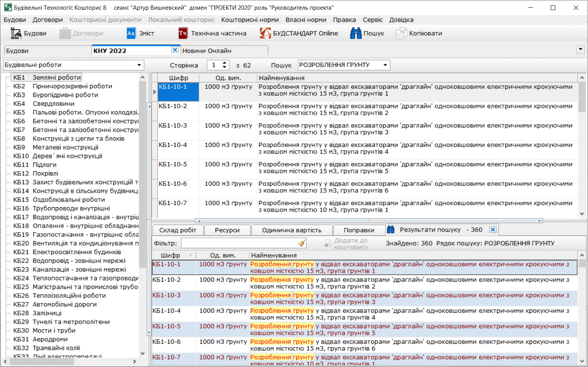This screenshot has width=588, height=367.
Task: Open Технічна частина toolbar icon
Action: [x=183, y=33]
